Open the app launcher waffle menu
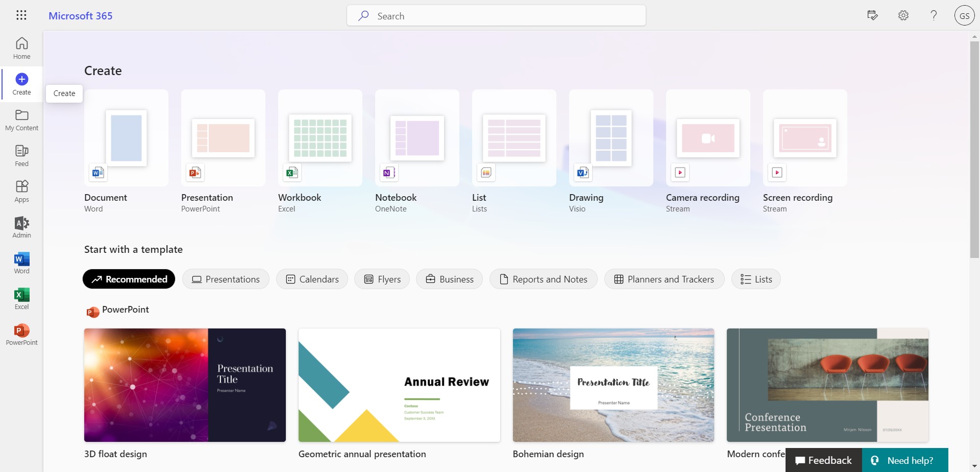The image size is (980, 472). click(21, 15)
